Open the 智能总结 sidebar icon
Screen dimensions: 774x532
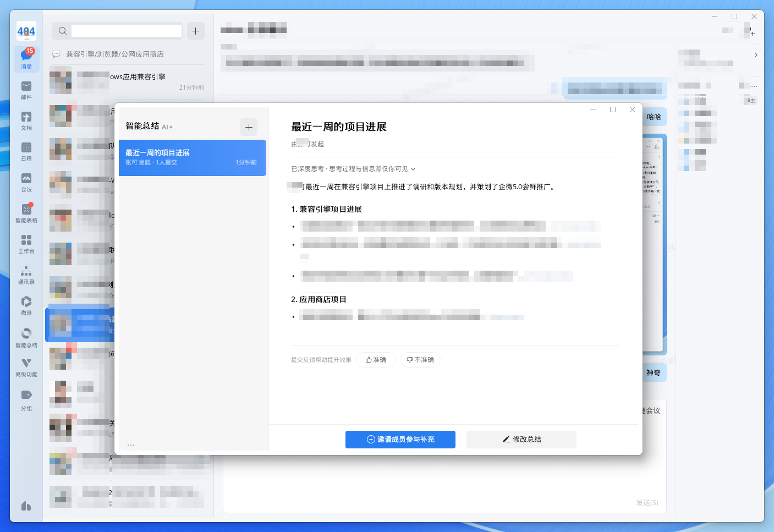click(x=26, y=338)
